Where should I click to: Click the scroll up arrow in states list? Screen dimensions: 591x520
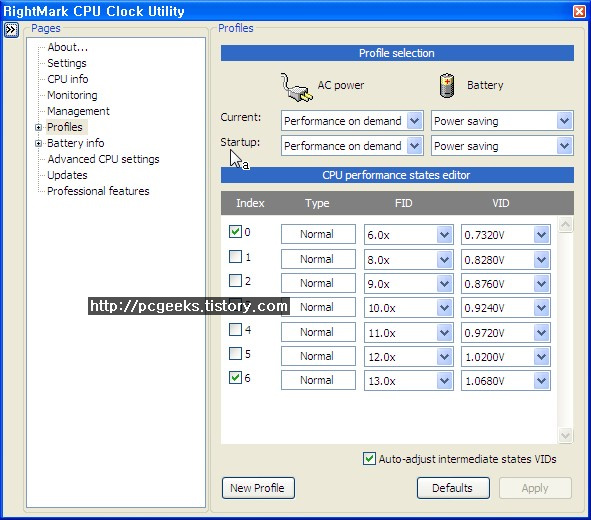[x=565, y=225]
